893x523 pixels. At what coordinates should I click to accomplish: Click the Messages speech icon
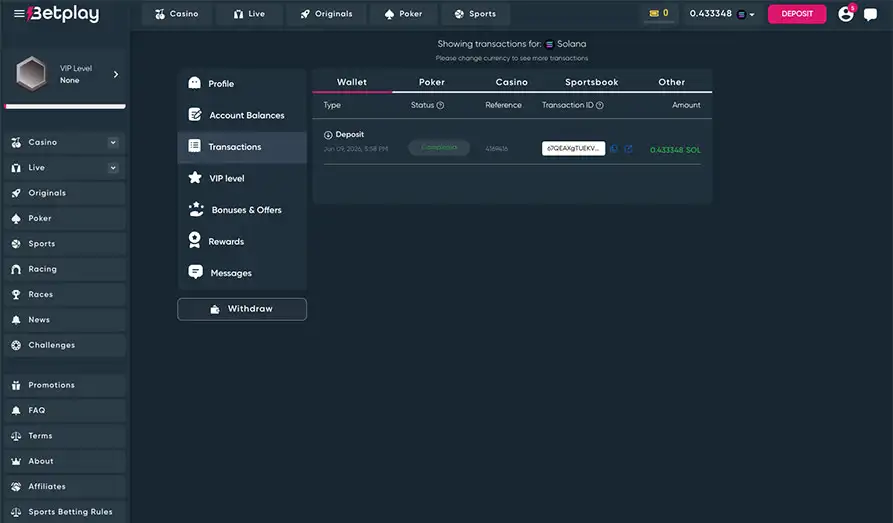[195, 272]
